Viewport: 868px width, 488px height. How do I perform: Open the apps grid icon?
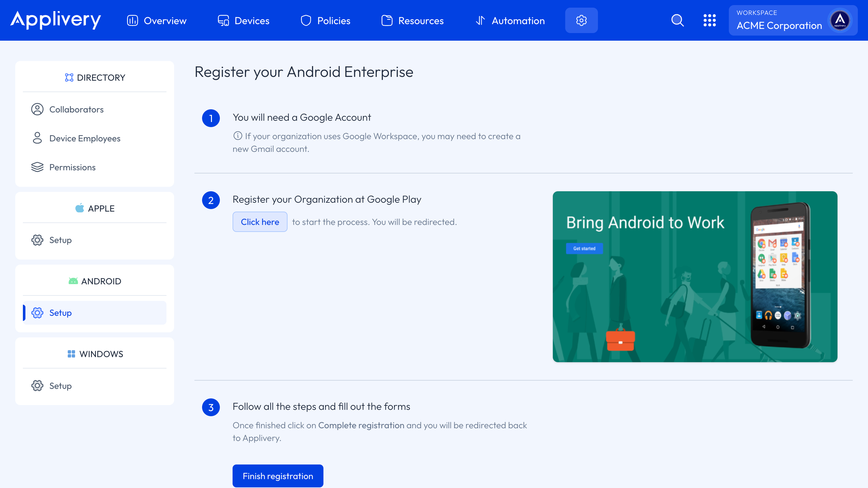coord(710,20)
